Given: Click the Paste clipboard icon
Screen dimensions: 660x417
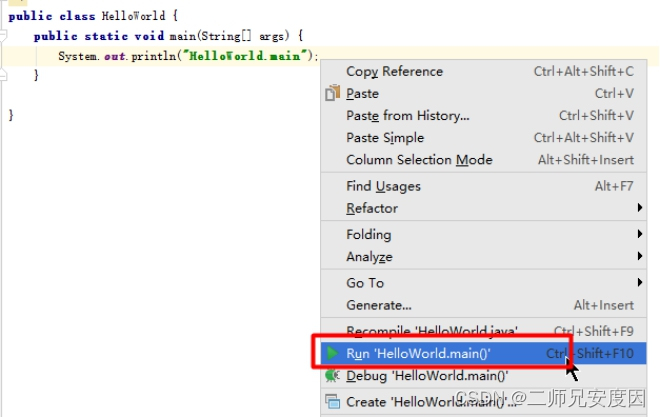Looking at the screenshot, I should 333,93.
